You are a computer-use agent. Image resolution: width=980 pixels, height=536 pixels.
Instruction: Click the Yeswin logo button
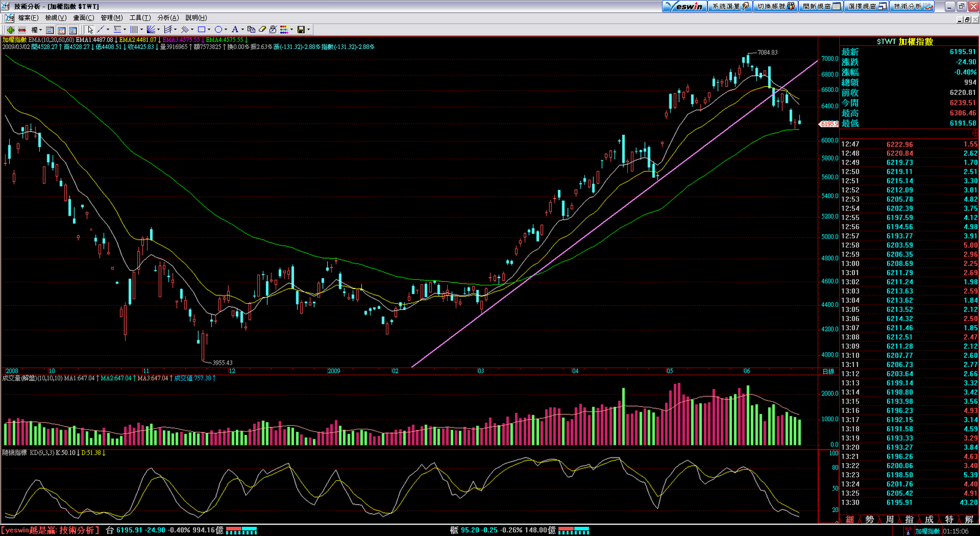685,6
